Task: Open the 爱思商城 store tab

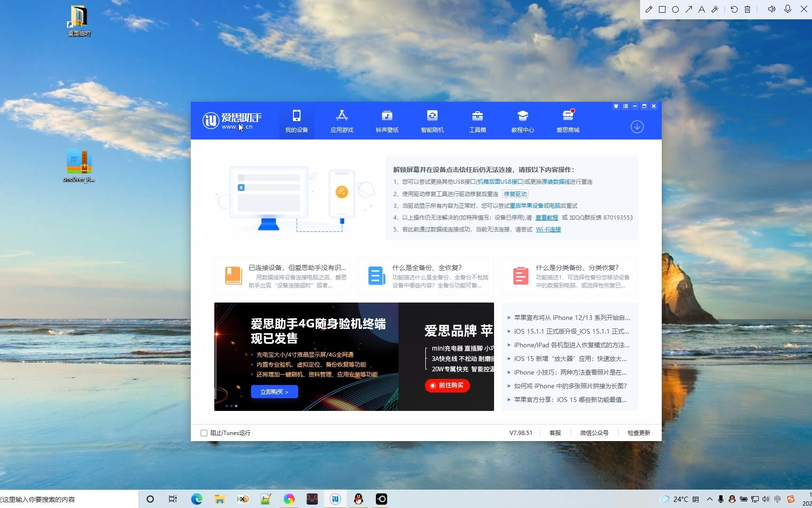Action: tap(568, 121)
